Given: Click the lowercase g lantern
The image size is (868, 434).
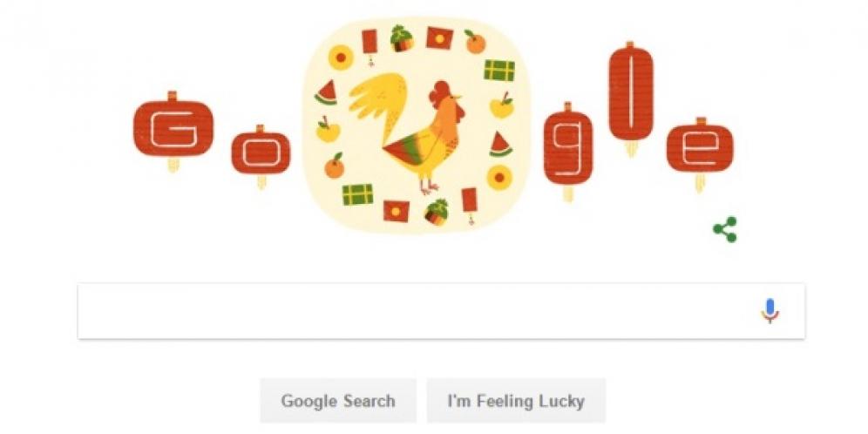Looking at the screenshot, I should coord(568,148).
